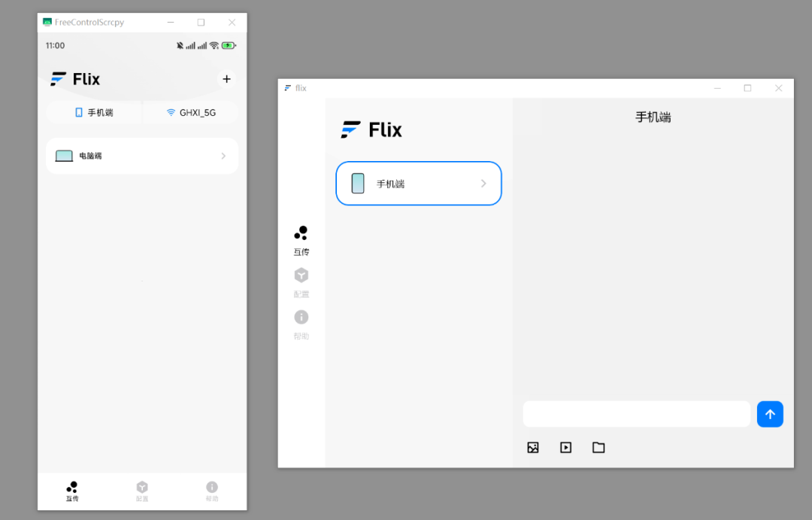Tap the plus button in the phone Flix app

(x=226, y=79)
